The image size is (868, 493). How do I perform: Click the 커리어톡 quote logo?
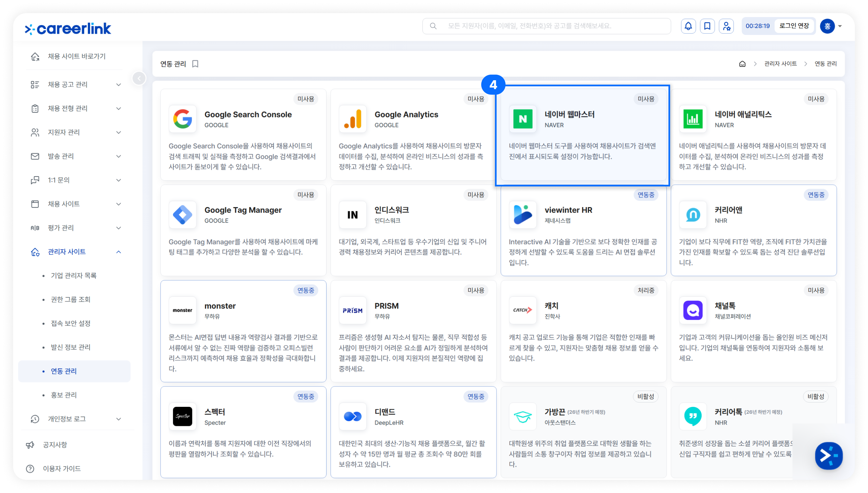coord(693,416)
